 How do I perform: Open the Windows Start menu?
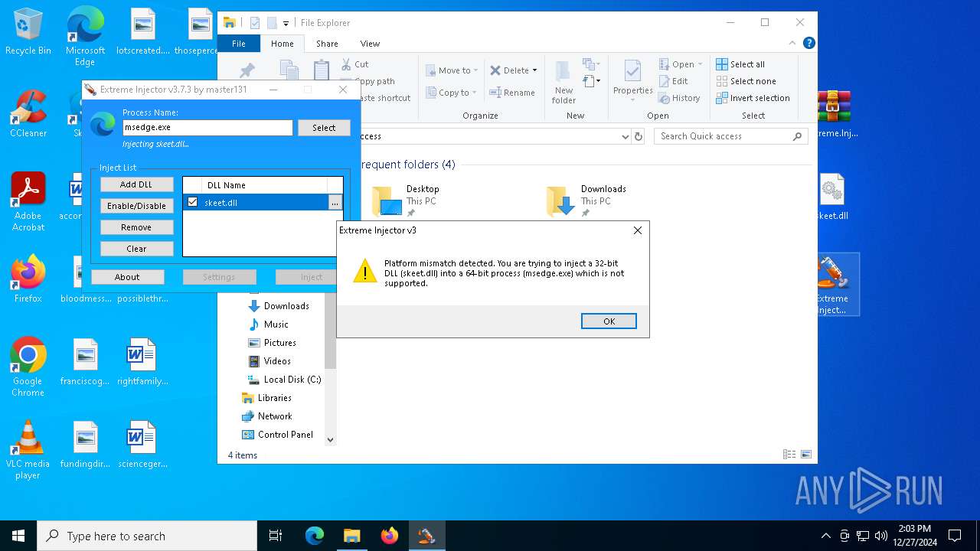[18, 536]
